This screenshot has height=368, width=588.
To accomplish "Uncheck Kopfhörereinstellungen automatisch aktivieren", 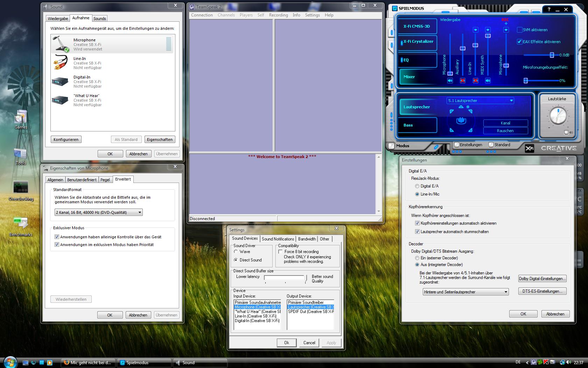I will pyautogui.click(x=417, y=223).
